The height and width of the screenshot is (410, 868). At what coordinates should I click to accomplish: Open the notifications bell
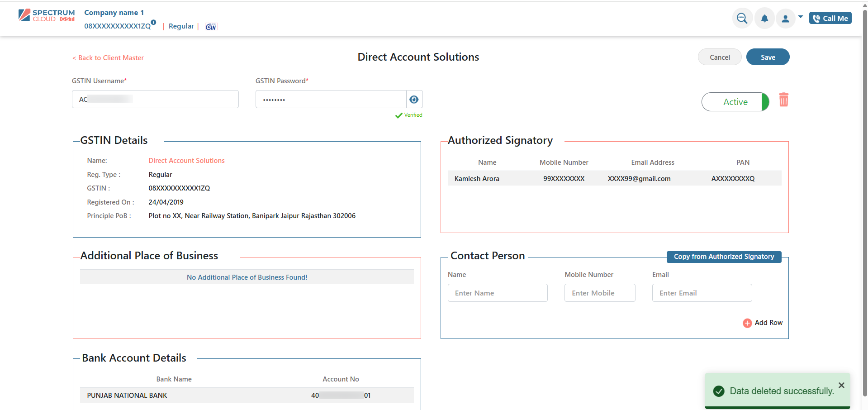[x=764, y=19]
